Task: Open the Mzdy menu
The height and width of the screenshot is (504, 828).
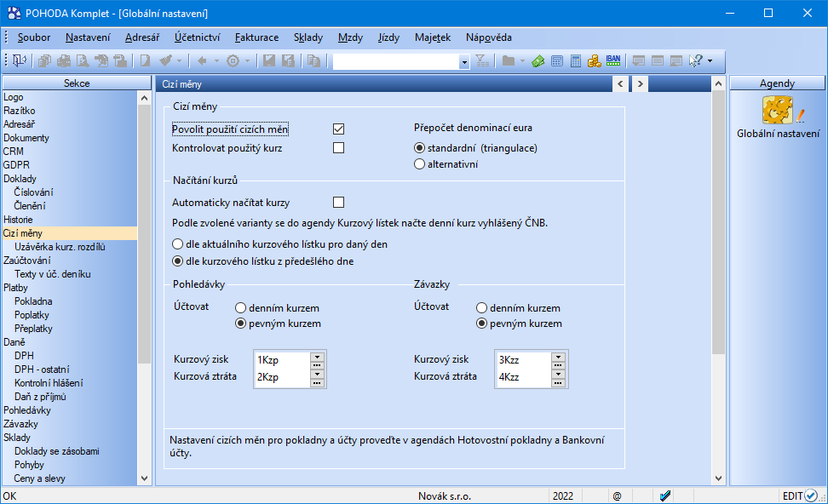Action: tap(350, 37)
